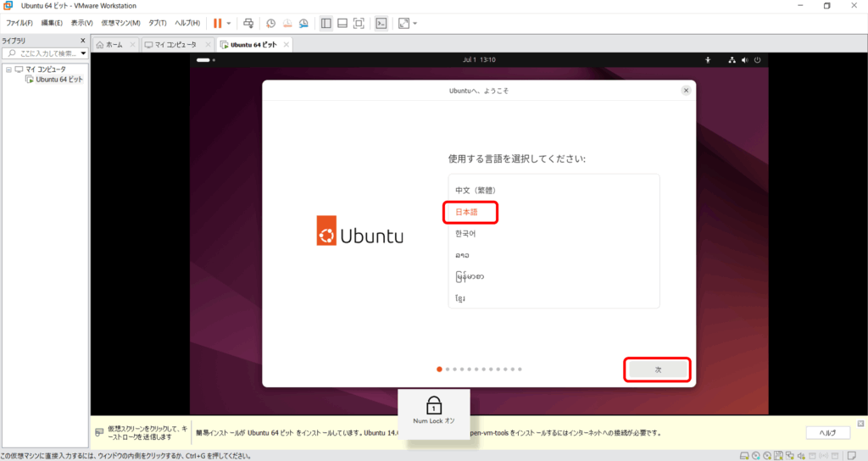
Task: Open the snapshot manager icon
Action: (303, 23)
